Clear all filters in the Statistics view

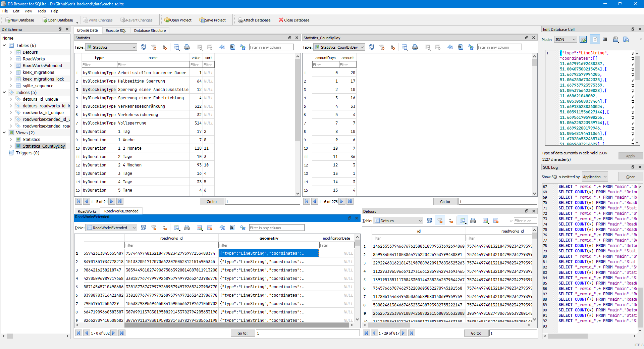(x=154, y=47)
